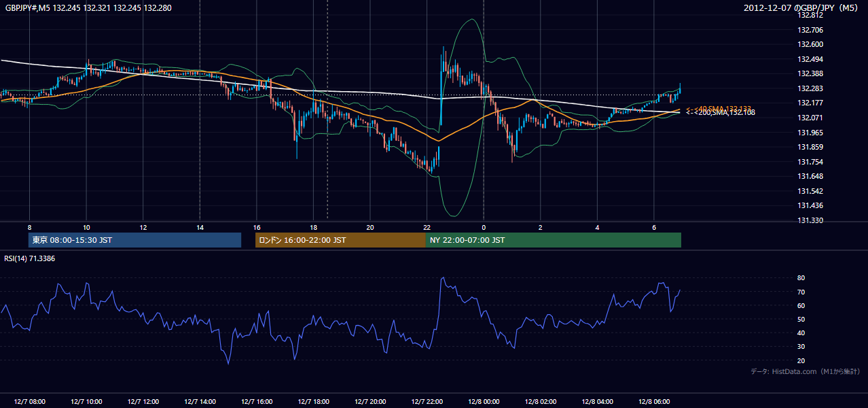Viewport: 868px width, 408px height.
Task: Click RSI axis level 40
Action: [801, 333]
